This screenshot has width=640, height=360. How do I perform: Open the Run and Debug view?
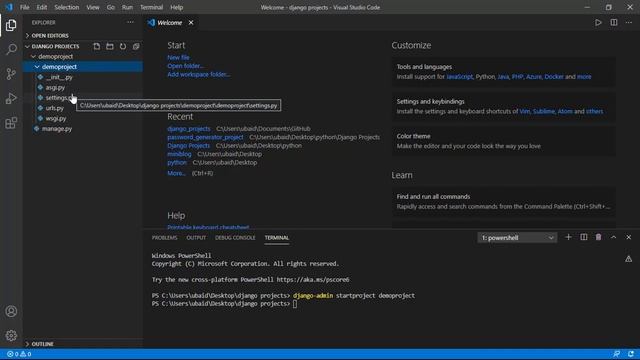[x=11, y=98]
